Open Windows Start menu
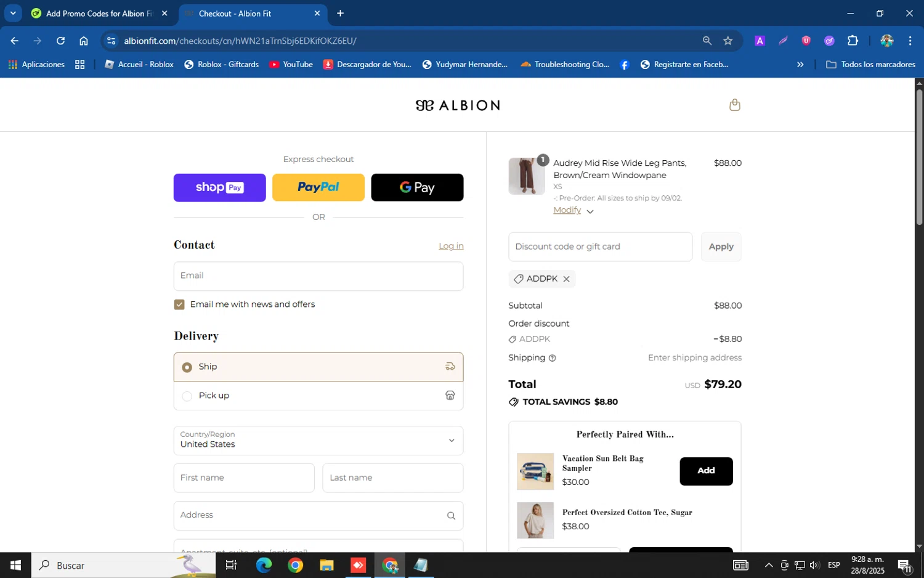 (15, 565)
